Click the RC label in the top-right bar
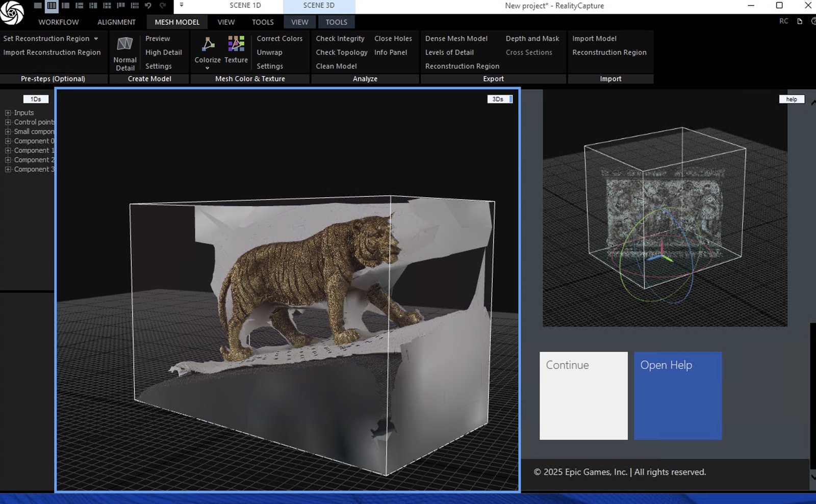Image resolution: width=816 pixels, height=504 pixels. point(784,21)
